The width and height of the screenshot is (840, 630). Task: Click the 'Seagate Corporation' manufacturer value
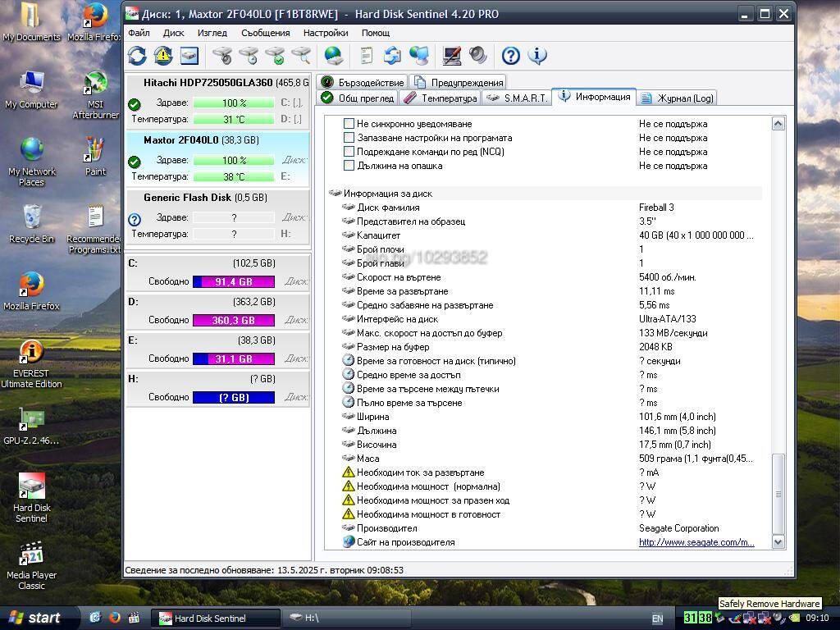tap(678, 528)
